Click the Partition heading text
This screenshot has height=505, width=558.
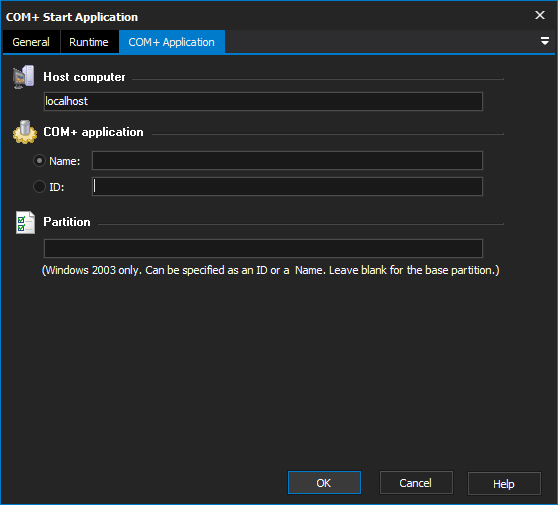pos(67,222)
